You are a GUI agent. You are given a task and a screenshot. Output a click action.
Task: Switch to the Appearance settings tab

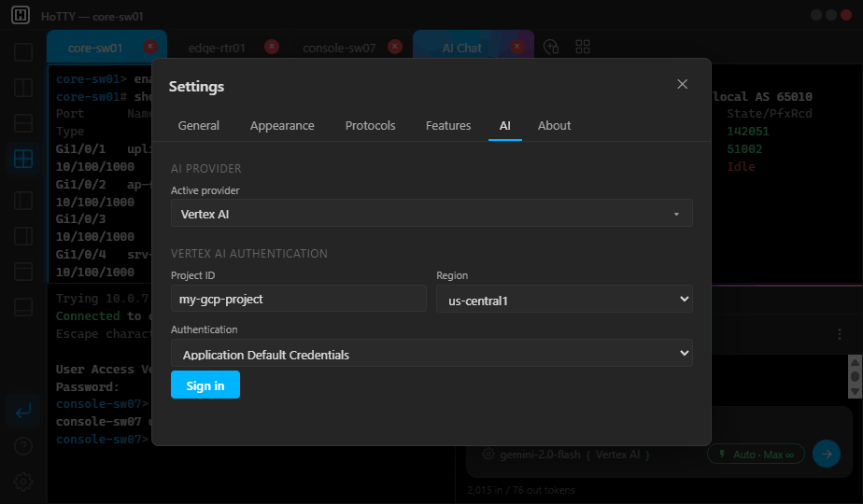tap(282, 125)
